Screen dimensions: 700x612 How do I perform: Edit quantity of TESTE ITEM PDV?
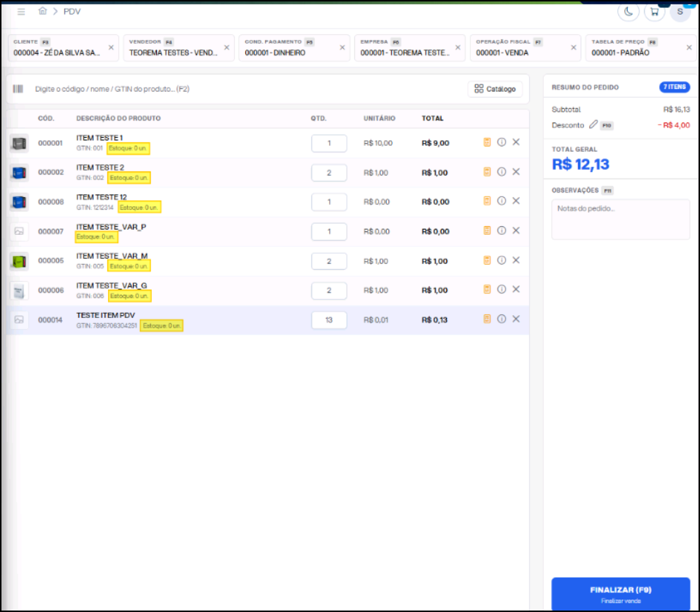click(x=329, y=319)
